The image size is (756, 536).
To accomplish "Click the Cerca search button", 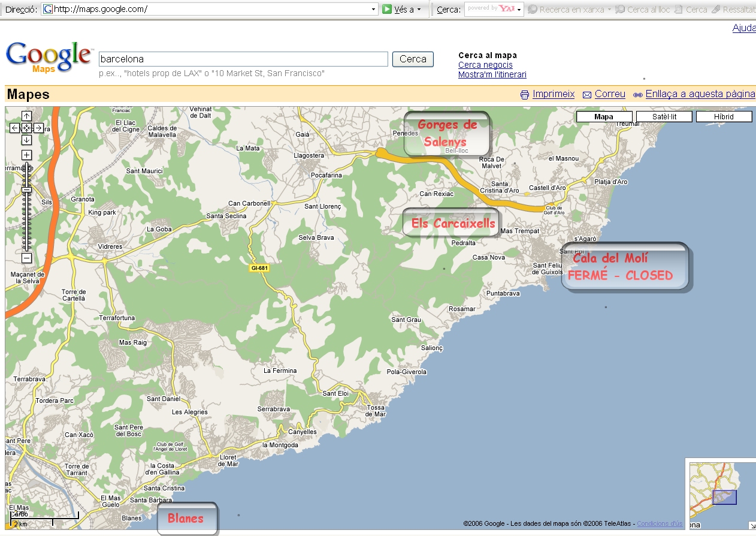I will tap(413, 59).
